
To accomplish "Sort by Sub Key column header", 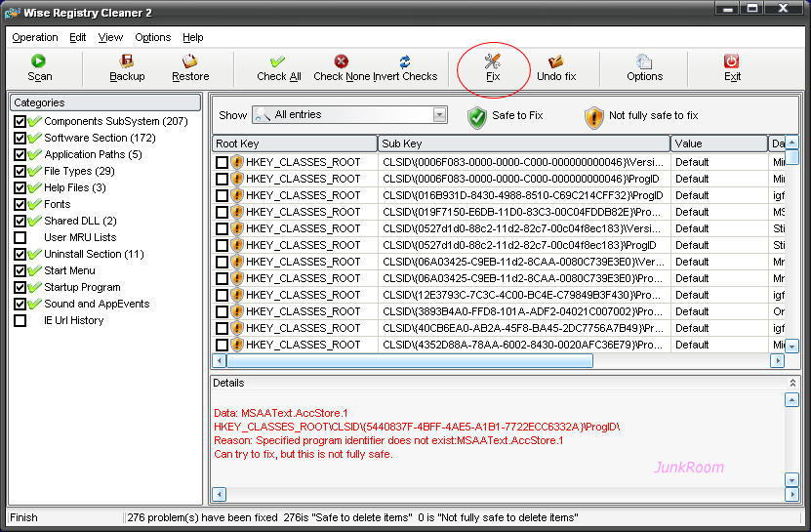I will coord(524,143).
